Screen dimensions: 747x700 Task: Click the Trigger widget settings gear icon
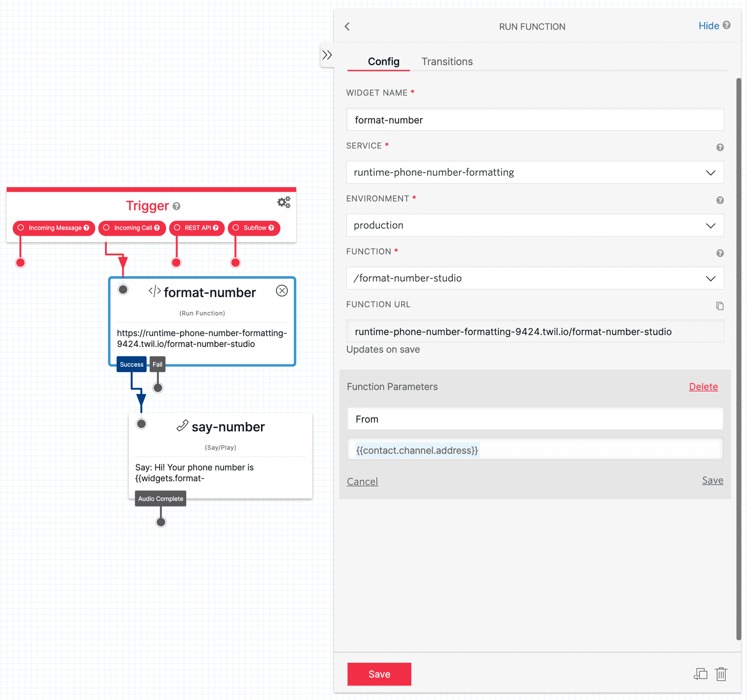click(283, 202)
